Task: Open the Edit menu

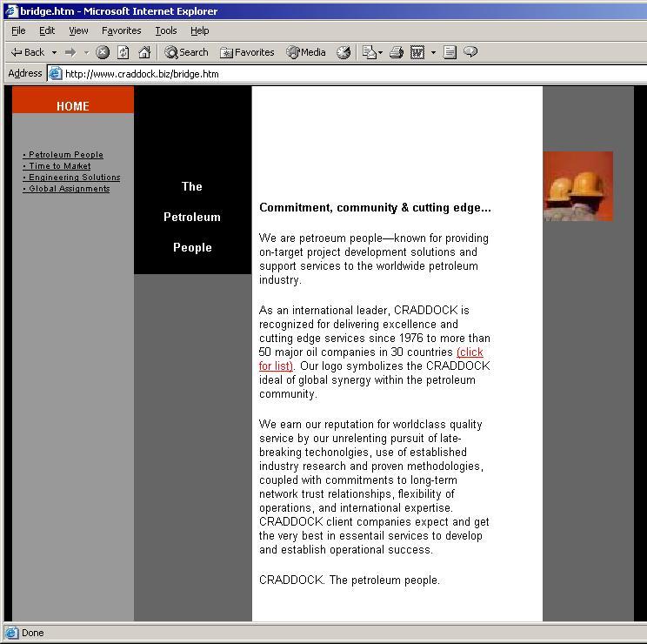Action: [47, 30]
